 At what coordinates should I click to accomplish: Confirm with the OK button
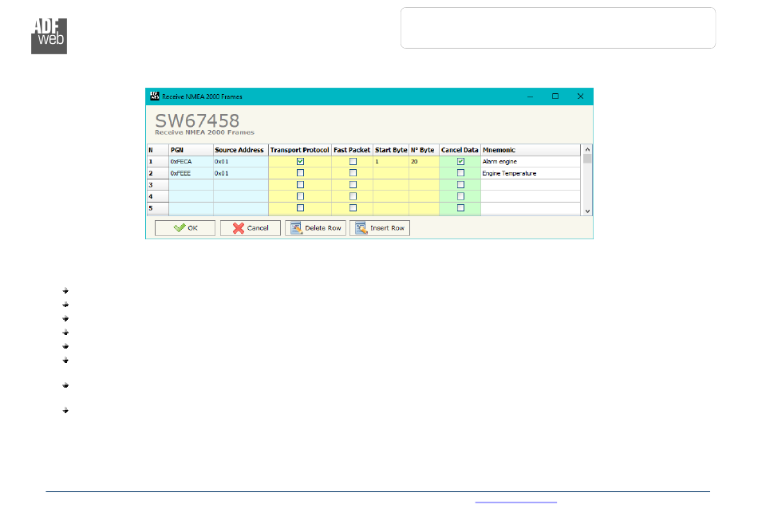(x=184, y=228)
